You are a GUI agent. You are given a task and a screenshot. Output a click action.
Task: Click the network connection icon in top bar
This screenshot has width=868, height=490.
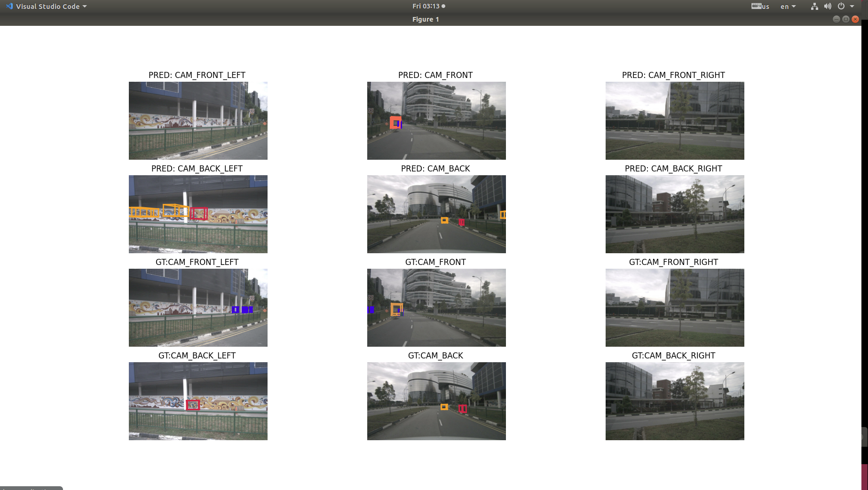point(814,6)
